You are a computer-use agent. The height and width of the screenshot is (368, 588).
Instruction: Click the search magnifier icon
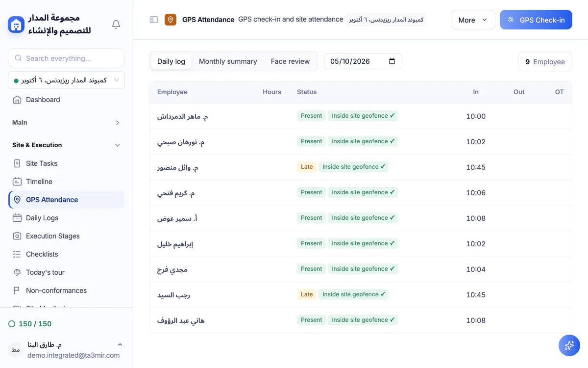pyautogui.click(x=18, y=58)
